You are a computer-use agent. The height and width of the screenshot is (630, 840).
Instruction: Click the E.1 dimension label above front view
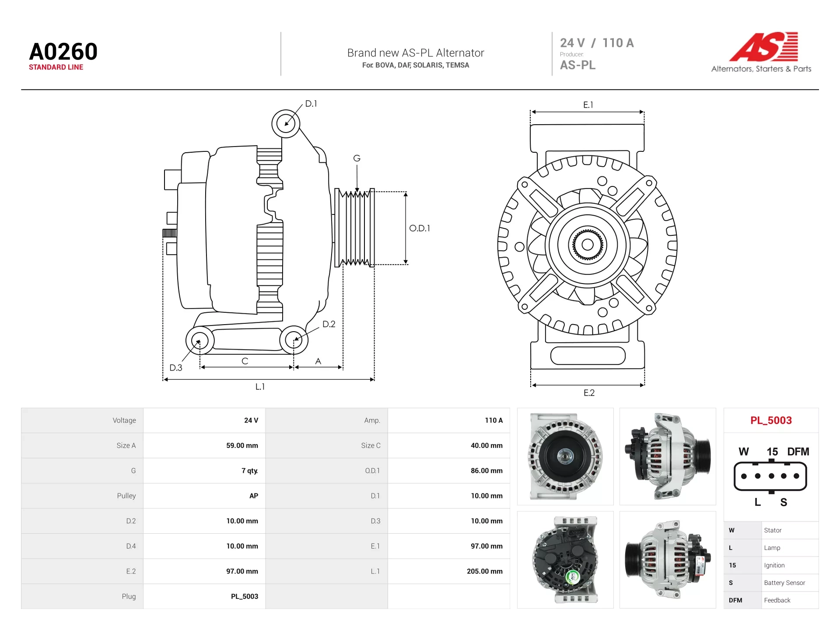tap(588, 105)
